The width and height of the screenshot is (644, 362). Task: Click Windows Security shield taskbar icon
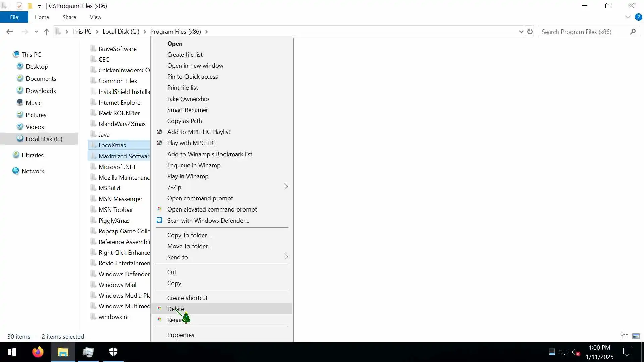(113, 352)
